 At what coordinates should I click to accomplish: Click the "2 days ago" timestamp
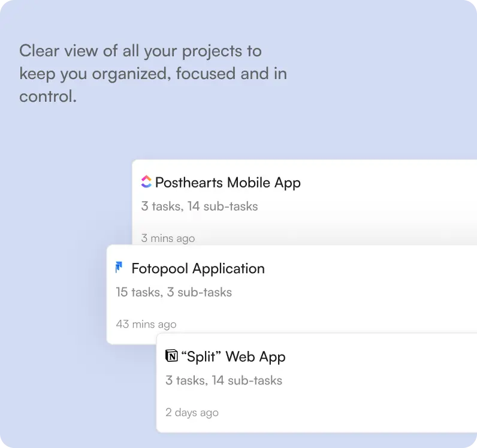pyautogui.click(x=192, y=413)
